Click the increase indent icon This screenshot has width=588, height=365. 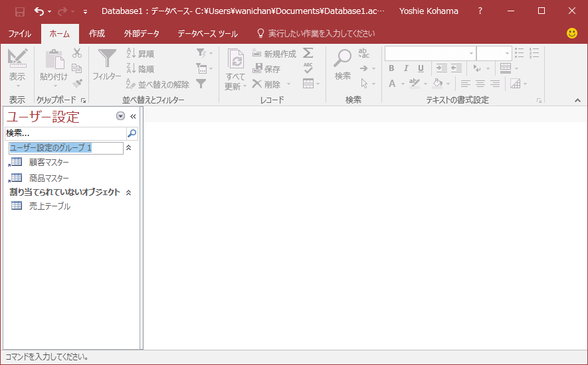442,68
